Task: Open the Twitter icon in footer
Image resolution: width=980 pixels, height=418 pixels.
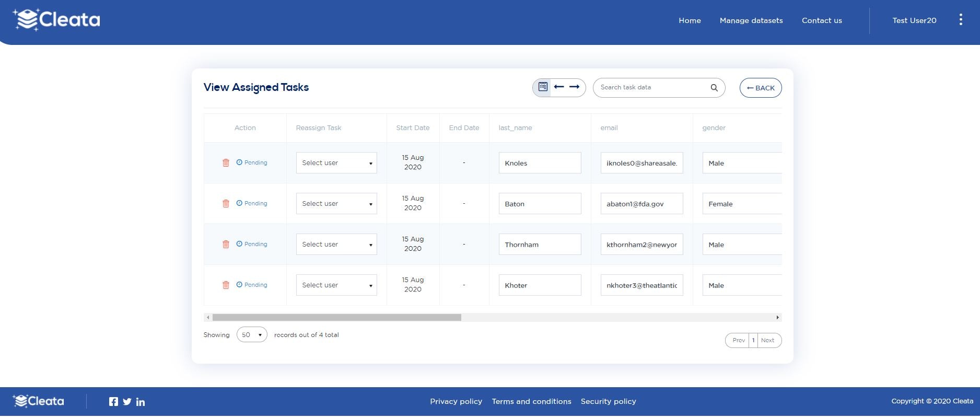Action: pyautogui.click(x=127, y=402)
